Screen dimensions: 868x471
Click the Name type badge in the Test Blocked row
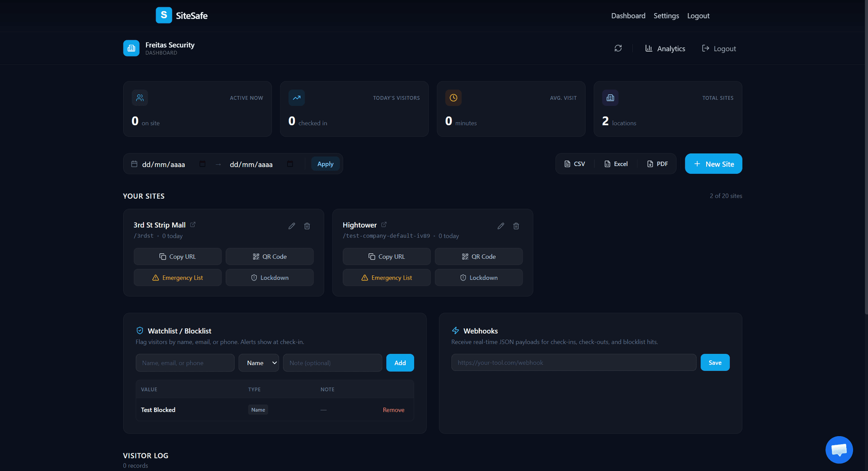pos(258,410)
